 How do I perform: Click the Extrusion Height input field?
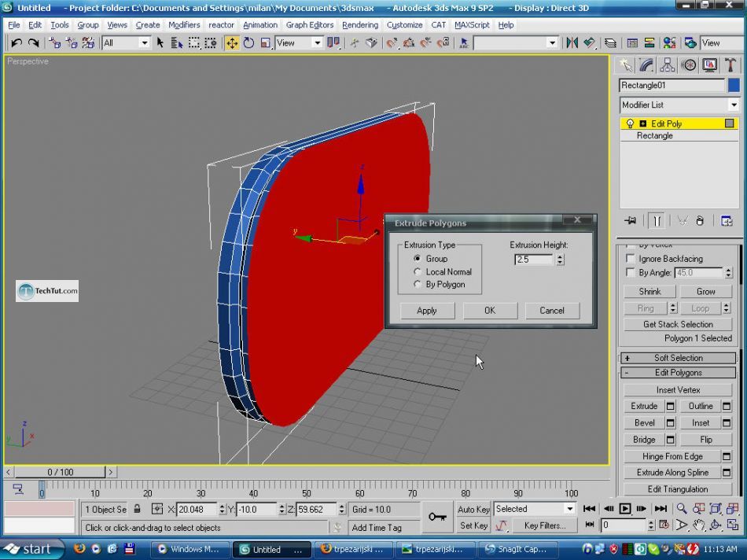click(534, 260)
